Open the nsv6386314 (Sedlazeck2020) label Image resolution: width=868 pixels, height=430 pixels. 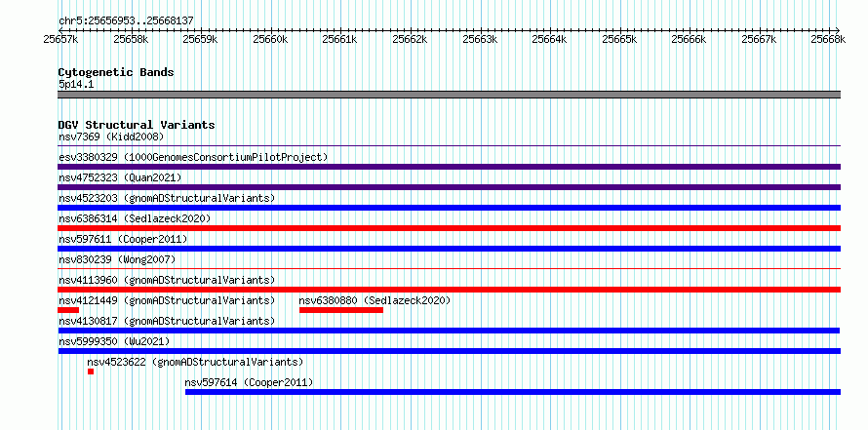[135, 218]
